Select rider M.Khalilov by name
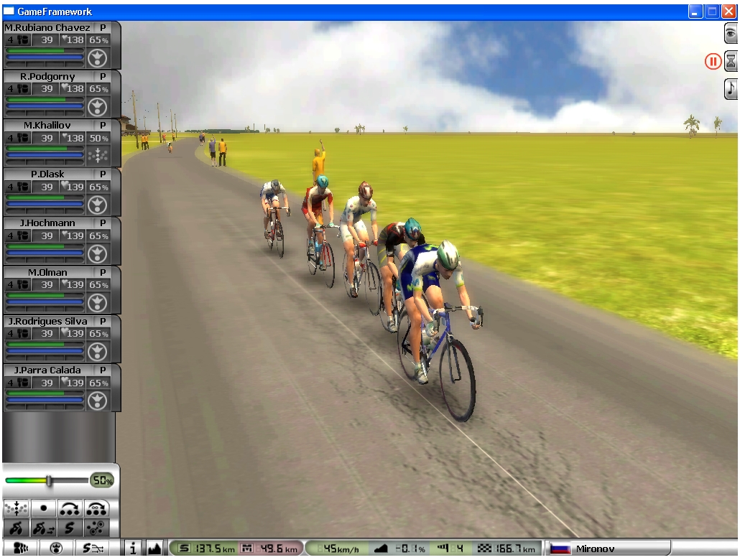The height and width of the screenshot is (560, 740). click(47, 125)
